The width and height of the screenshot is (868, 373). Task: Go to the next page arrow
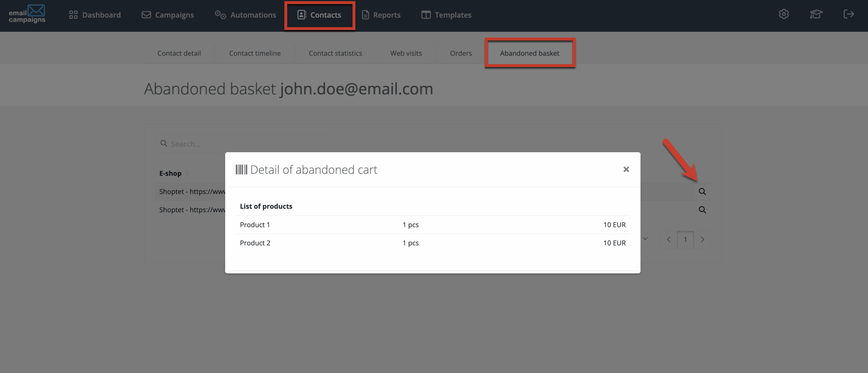coord(702,240)
